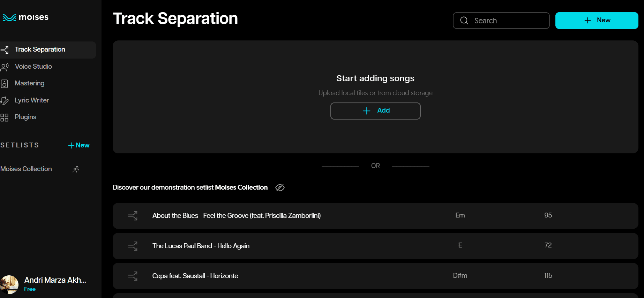Open the Track Separation menu item
The height and width of the screenshot is (298, 644).
(x=40, y=49)
